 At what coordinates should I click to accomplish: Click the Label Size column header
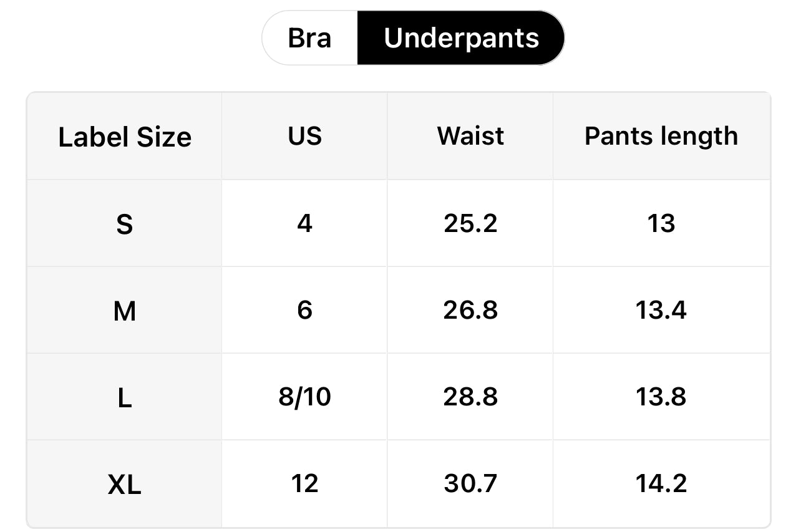tap(125, 137)
